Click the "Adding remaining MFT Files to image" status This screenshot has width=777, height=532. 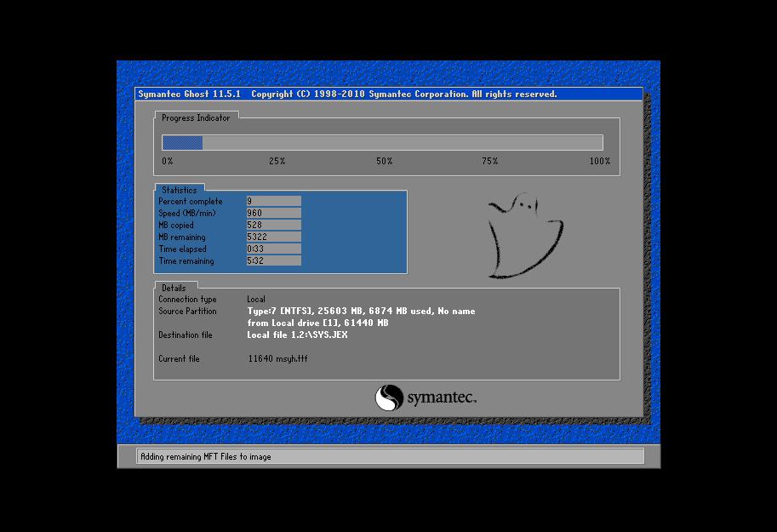(x=206, y=456)
